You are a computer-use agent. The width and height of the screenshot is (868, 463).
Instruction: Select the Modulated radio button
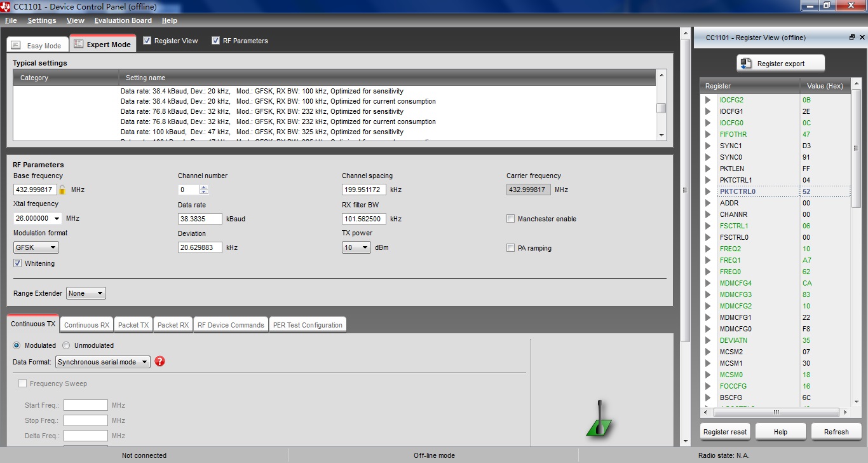(x=17, y=345)
